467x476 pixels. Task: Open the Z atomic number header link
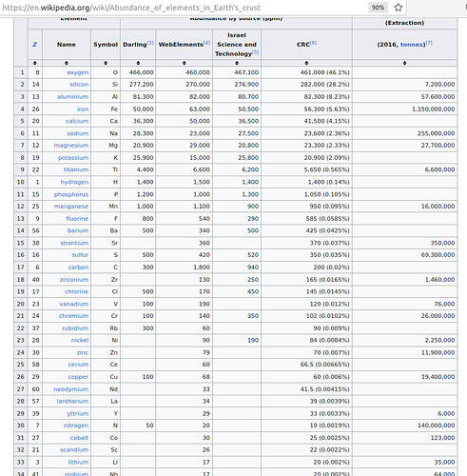[35, 45]
